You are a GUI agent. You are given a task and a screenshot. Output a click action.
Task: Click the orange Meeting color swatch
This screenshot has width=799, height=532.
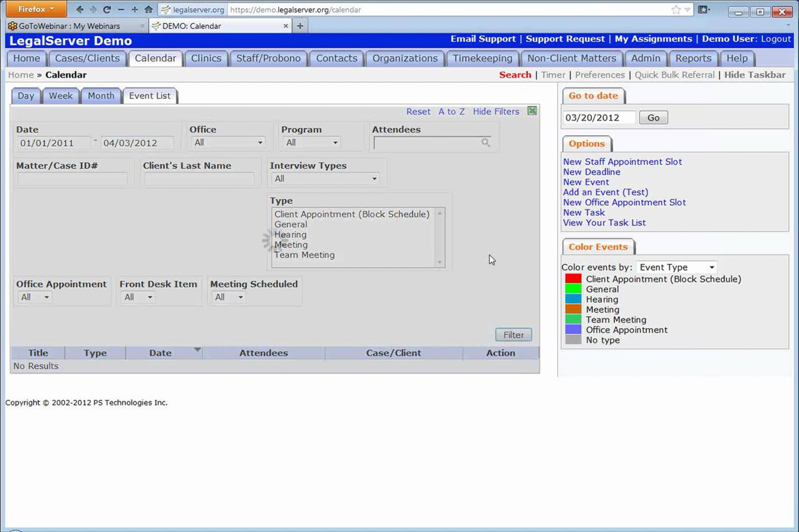[573, 309]
